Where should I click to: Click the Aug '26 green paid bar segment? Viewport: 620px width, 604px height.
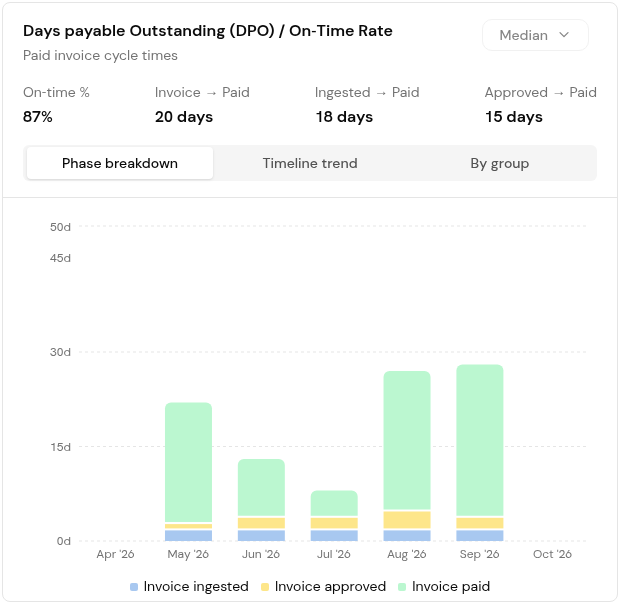[407, 440]
